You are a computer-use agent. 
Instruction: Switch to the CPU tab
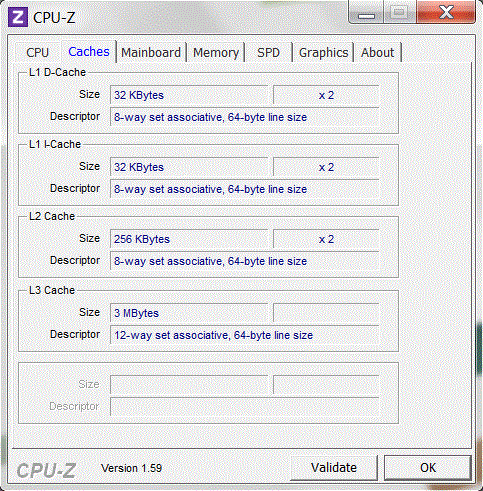point(38,53)
